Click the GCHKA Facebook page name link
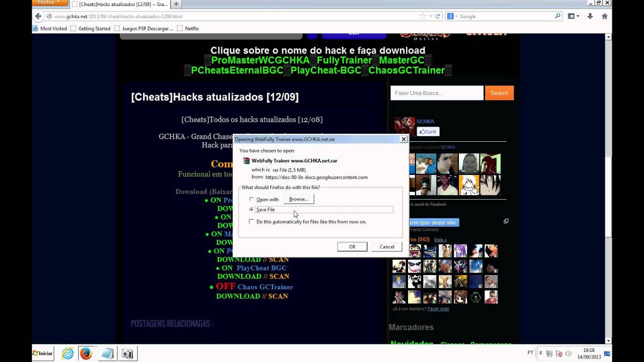Screen dimensions: 644x362 click(x=425, y=121)
